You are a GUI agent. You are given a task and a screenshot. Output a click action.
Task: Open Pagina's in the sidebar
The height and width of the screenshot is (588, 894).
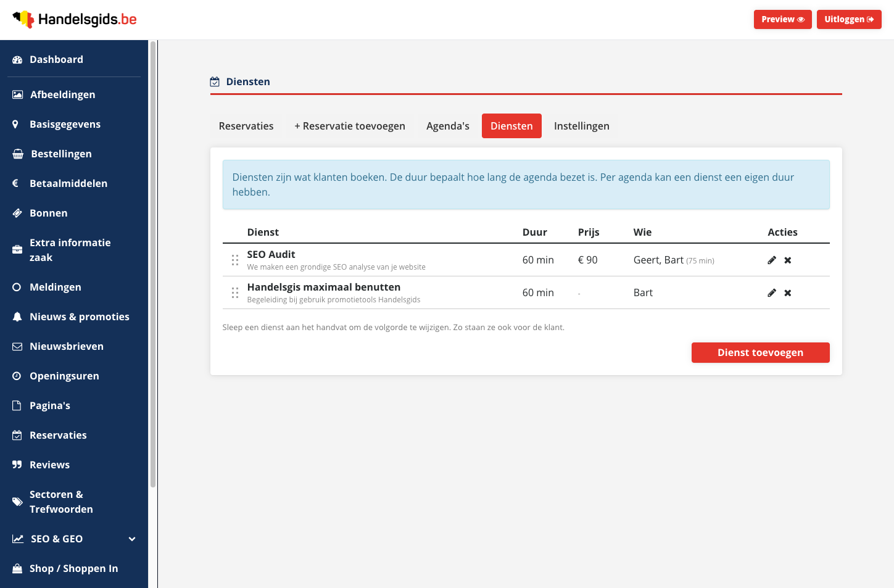74,405
